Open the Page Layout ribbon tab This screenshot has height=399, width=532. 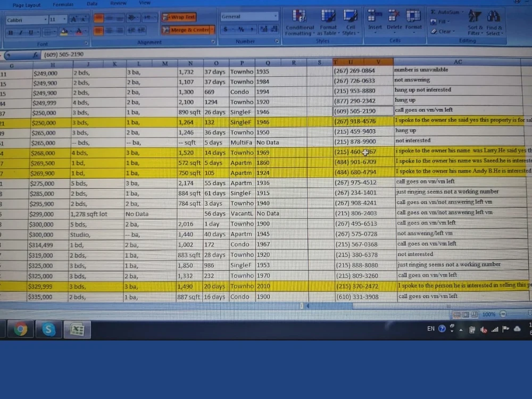27,5
